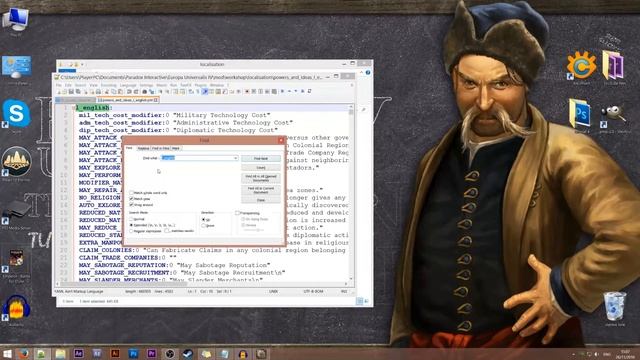Select the powers_and_ideas_l_english.yml document tab
The image size is (640, 360).
pos(127,100)
